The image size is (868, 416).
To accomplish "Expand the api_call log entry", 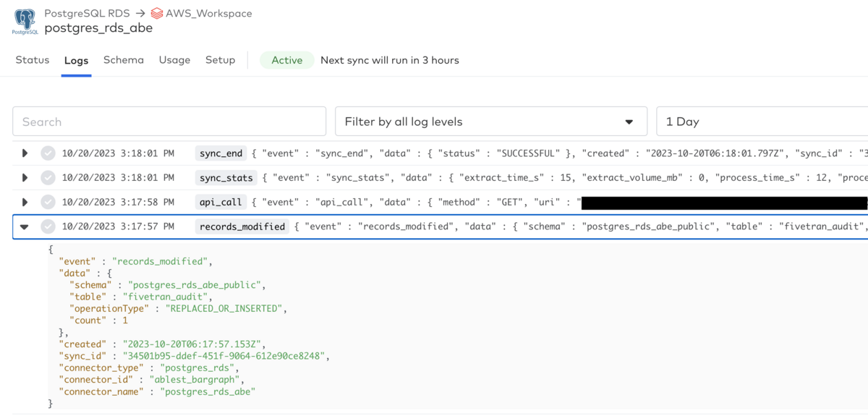I will click(x=25, y=203).
